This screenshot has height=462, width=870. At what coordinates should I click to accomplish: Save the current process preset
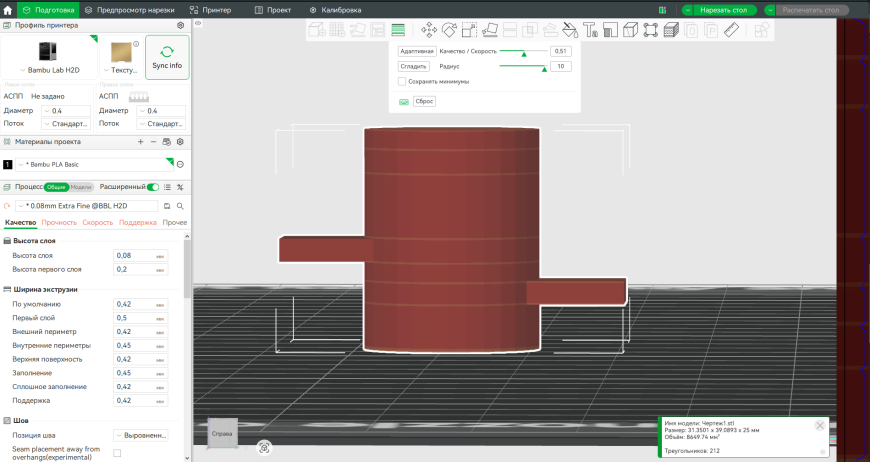click(167, 206)
